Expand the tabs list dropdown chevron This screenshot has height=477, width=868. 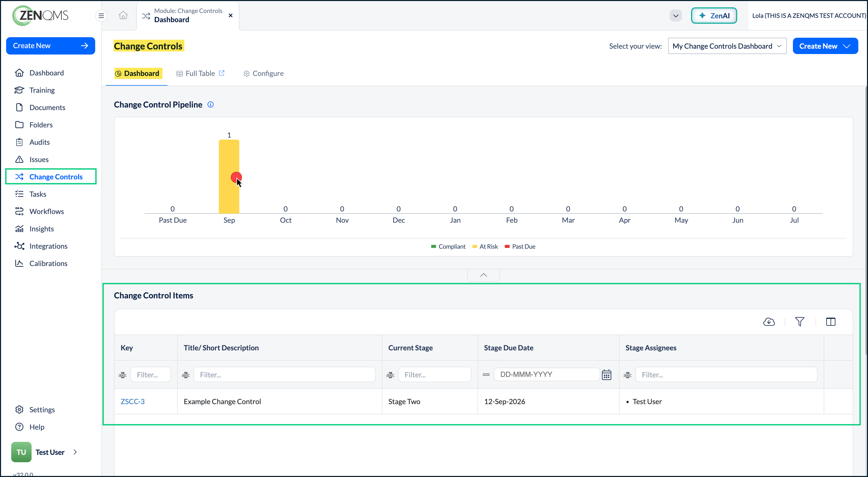(676, 16)
